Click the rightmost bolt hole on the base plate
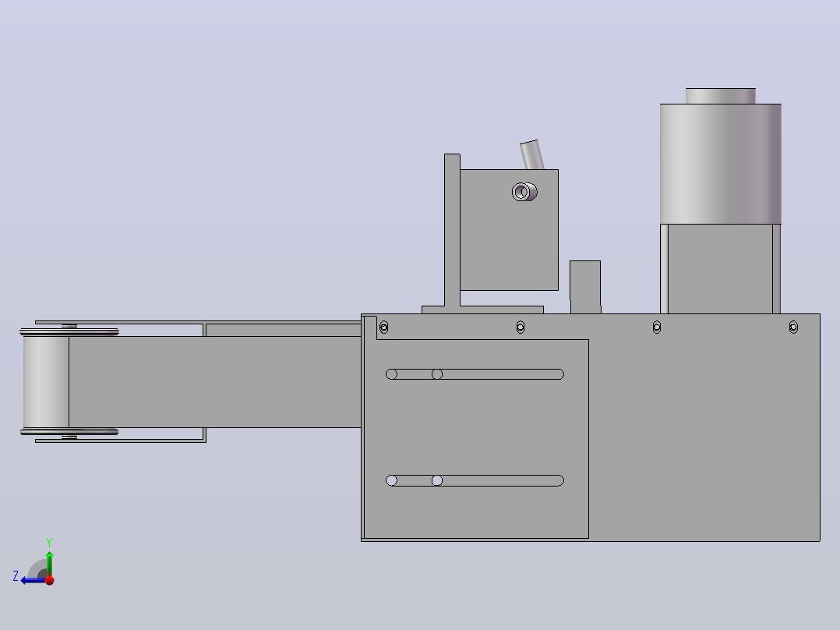 [793, 327]
